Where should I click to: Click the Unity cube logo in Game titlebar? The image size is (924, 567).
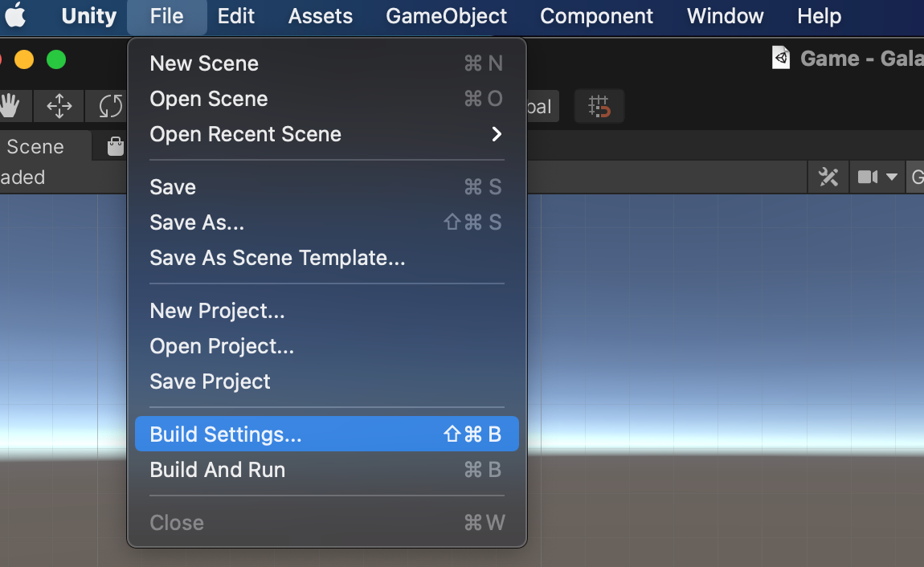tap(780, 57)
